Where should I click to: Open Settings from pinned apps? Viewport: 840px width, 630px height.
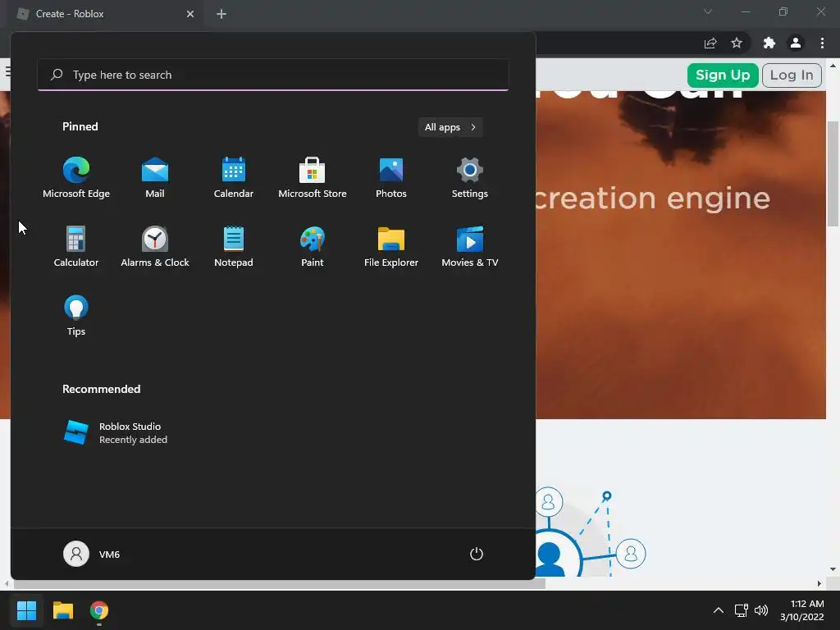(x=470, y=178)
